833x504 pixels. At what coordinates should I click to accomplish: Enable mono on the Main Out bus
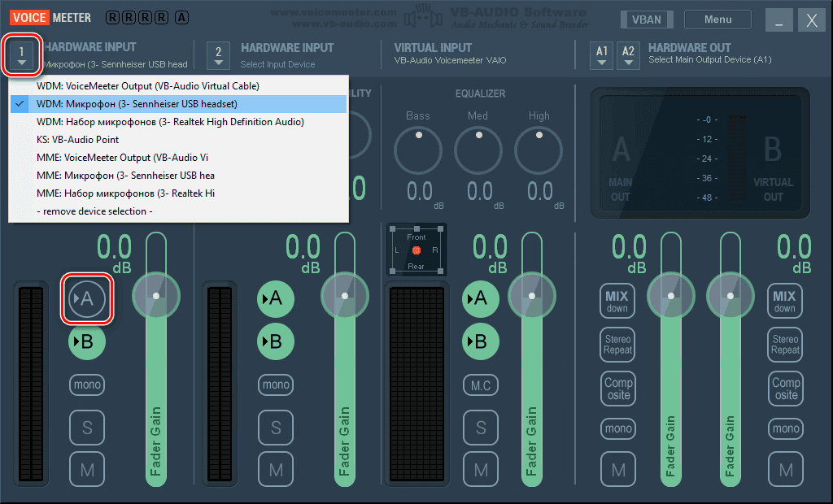point(618,428)
